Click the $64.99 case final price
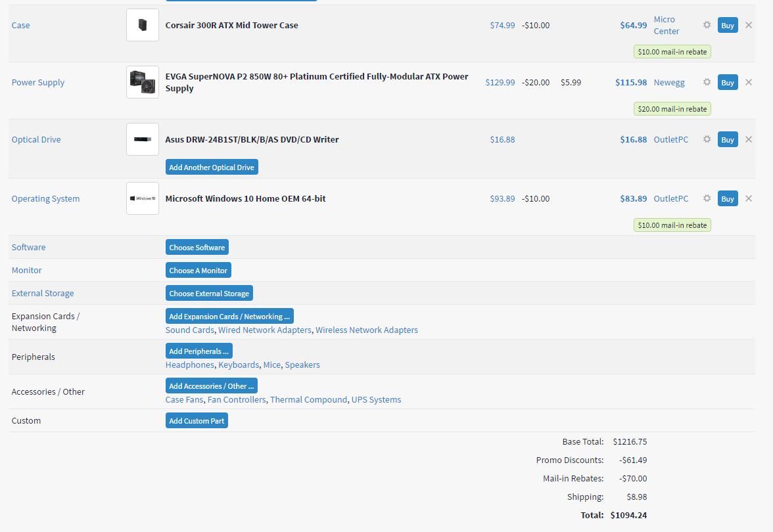The width and height of the screenshot is (773, 532). (634, 25)
